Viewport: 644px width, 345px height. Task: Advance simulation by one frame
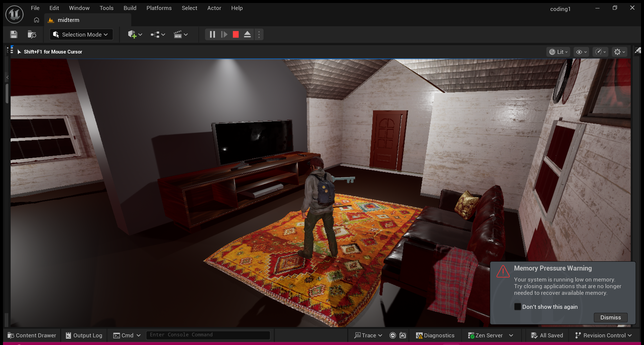point(224,34)
